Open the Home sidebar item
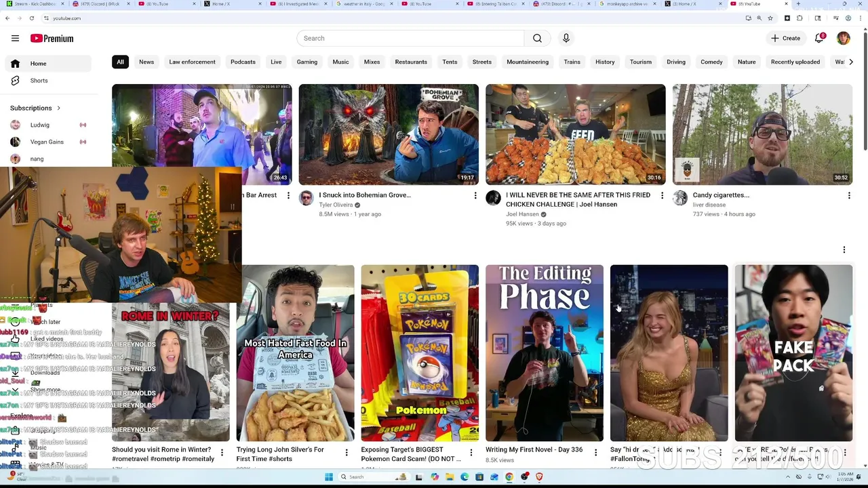 pyautogui.click(x=47, y=64)
